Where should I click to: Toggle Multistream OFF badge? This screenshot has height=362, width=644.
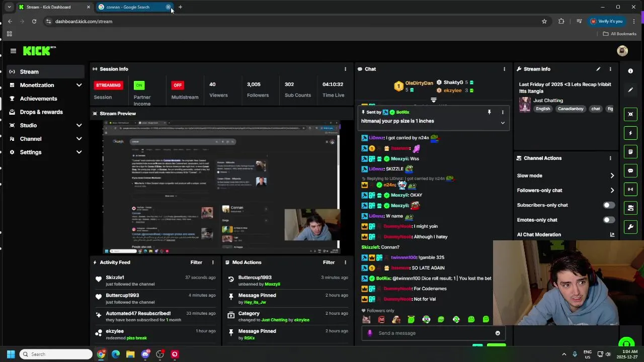pos(178,85)
